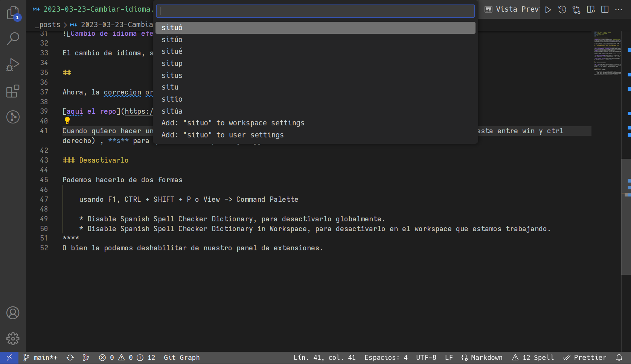The width and height of the screenshot is (631, 364).
Task: Click the _posts breadcrumb folder
Action: (47, 25)
